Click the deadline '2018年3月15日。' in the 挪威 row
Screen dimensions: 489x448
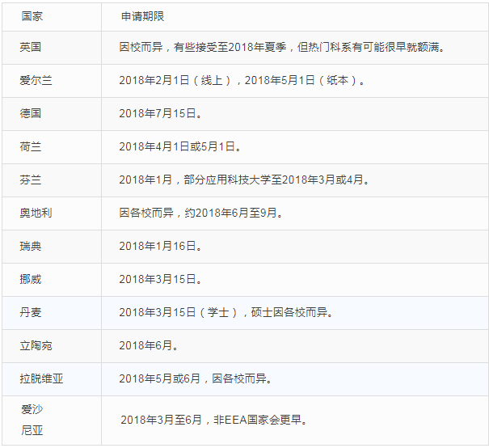point(160,279)
